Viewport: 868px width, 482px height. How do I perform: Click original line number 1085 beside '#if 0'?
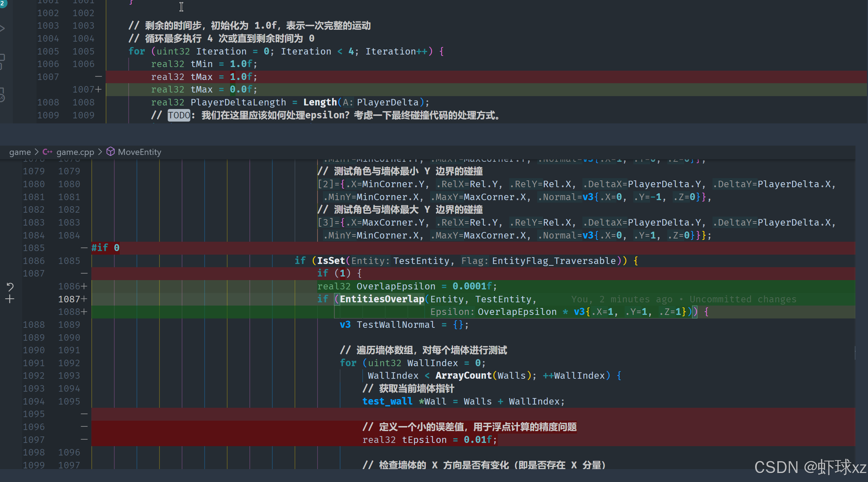pyautogui.click(x=34, y=248)
